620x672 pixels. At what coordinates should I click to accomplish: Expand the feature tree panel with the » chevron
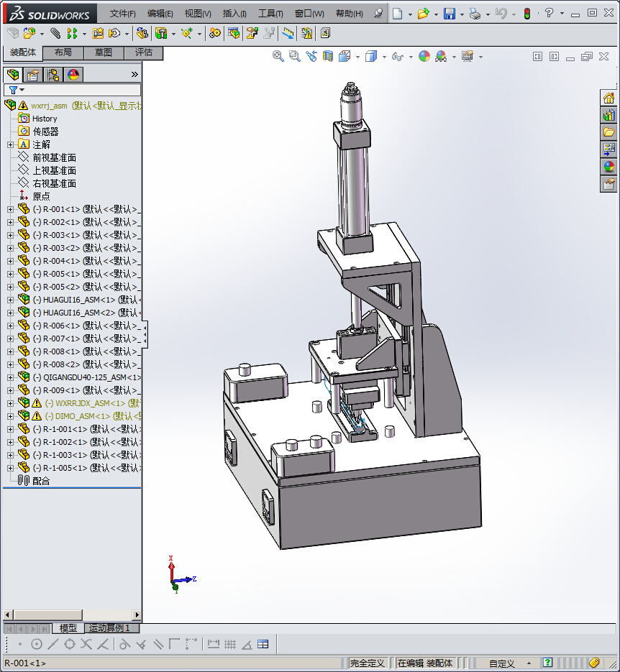point(135,75)
